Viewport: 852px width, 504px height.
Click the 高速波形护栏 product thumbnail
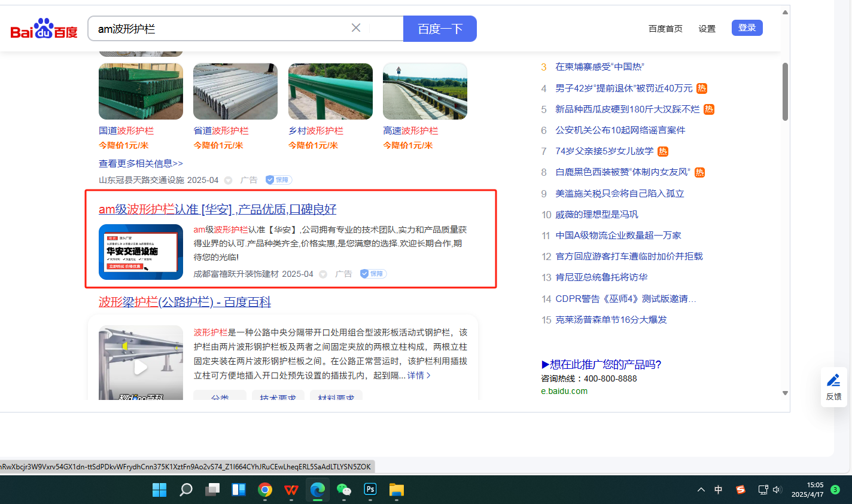(425, 91)
